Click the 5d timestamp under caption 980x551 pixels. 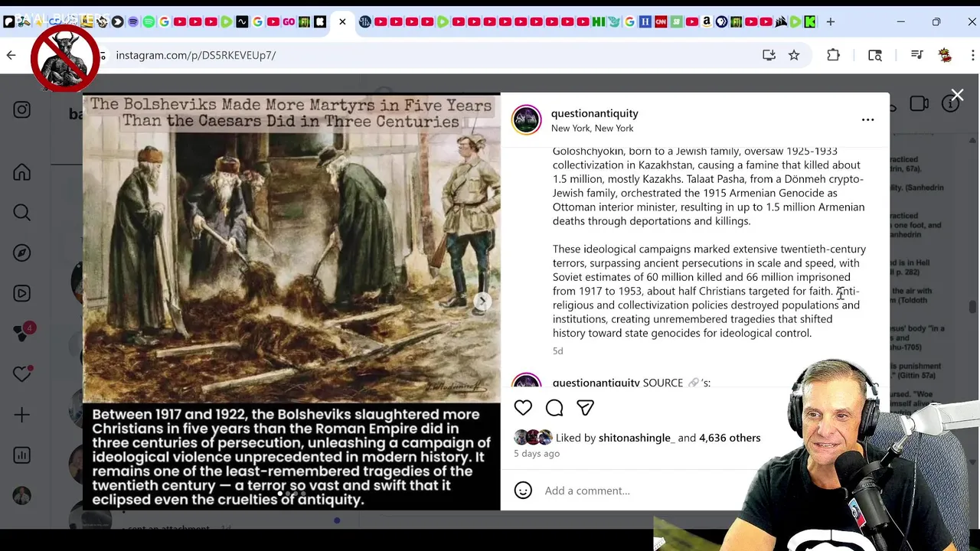(557, 351)
